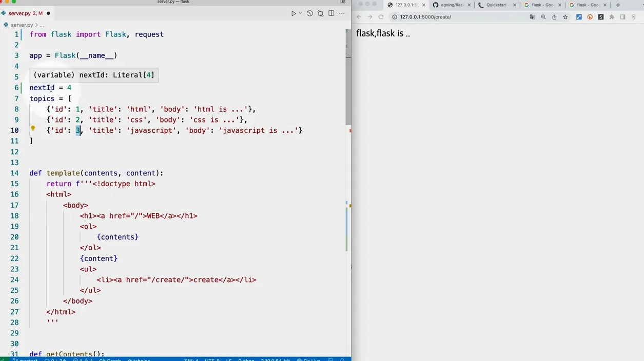Run the Python file with the play icon
The image size is (644, 361).
tap(294, 13)
